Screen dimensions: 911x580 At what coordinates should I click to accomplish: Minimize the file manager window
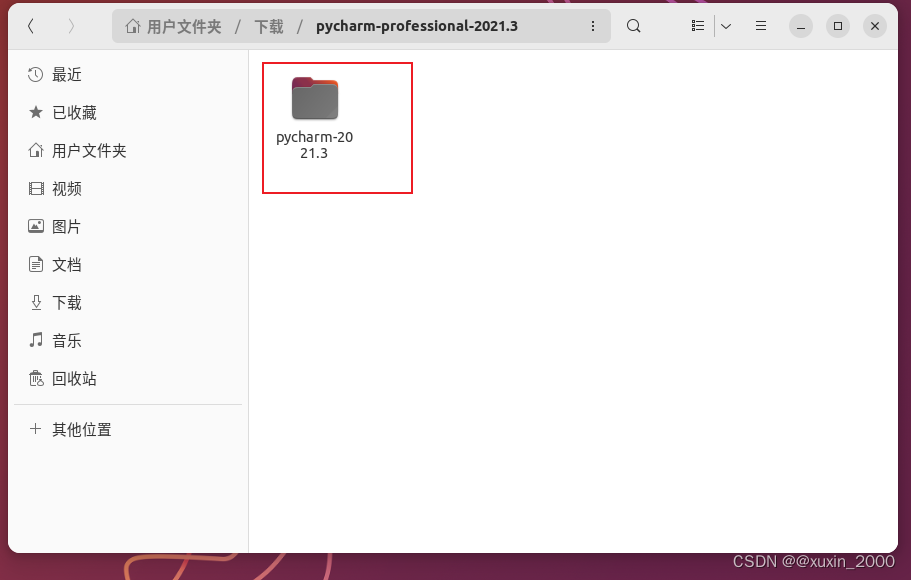(x=801, y=26)
